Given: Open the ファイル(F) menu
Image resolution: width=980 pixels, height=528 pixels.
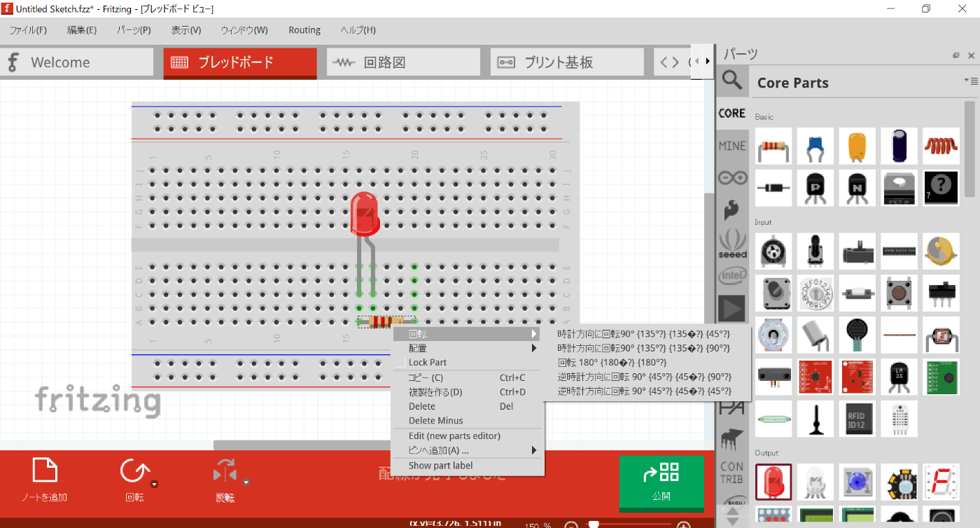Looking at the screenshot, I should (28, 30).
